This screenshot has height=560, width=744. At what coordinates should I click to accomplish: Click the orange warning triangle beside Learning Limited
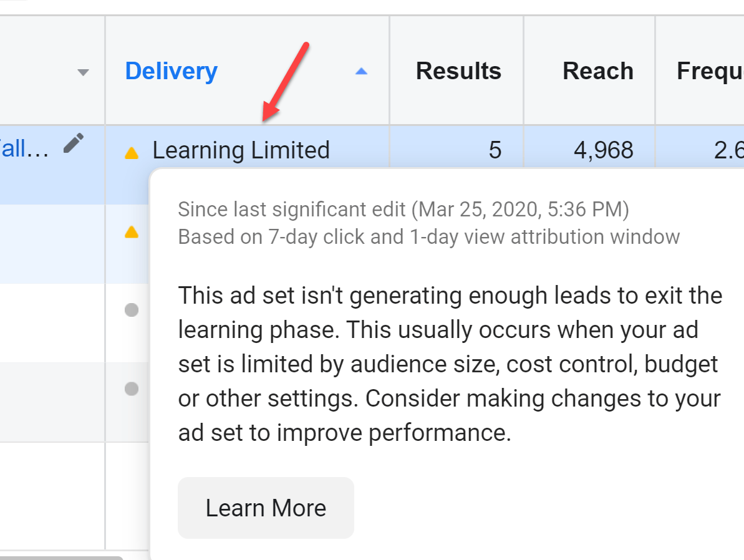[x=132, y=153]
